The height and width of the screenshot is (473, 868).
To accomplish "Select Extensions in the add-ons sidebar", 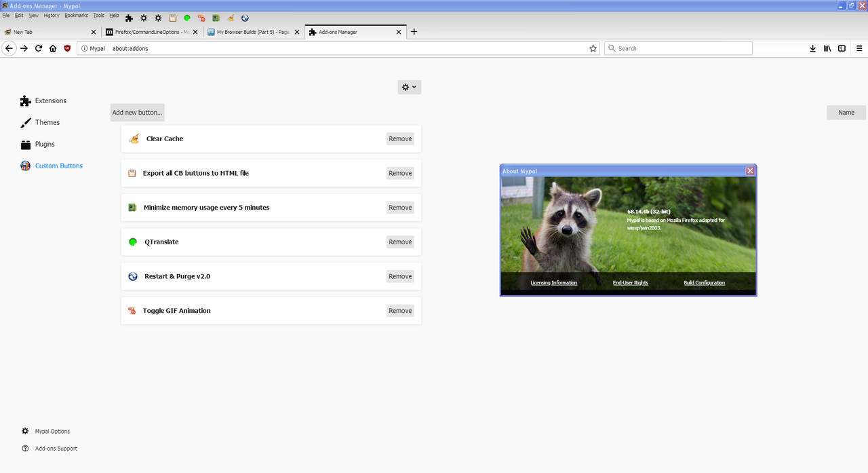I will click(43, 100).
